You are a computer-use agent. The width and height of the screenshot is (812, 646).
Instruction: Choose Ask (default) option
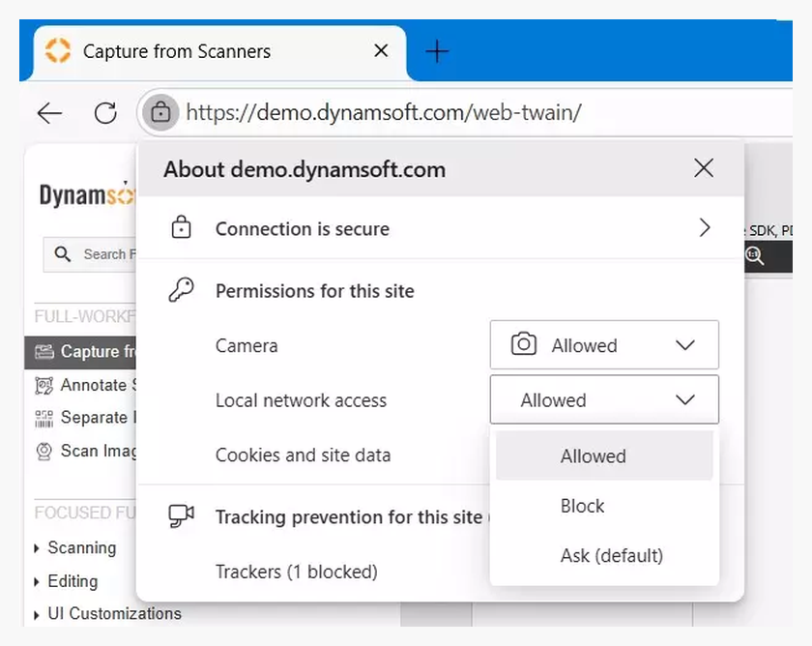[x=604, y=555]
